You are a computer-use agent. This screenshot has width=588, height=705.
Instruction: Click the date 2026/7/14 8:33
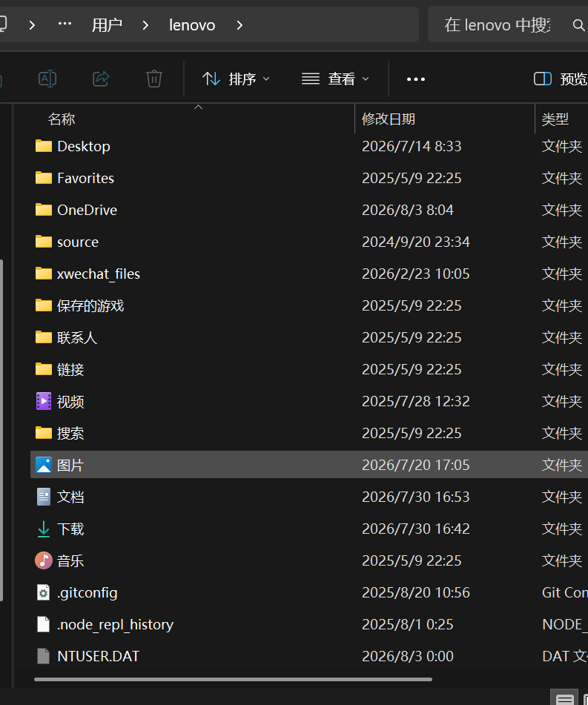(412, 146)
